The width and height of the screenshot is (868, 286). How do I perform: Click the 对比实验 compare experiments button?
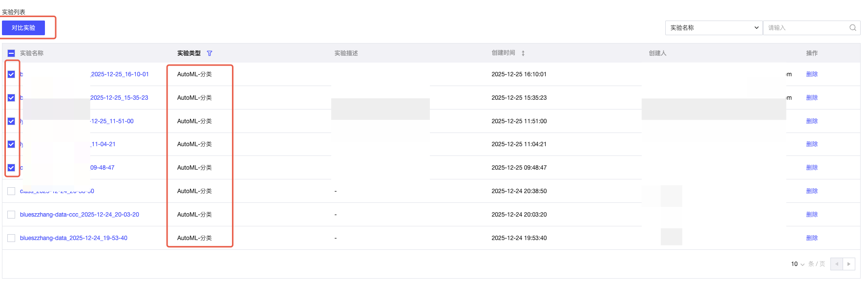(x=23, y=28)
